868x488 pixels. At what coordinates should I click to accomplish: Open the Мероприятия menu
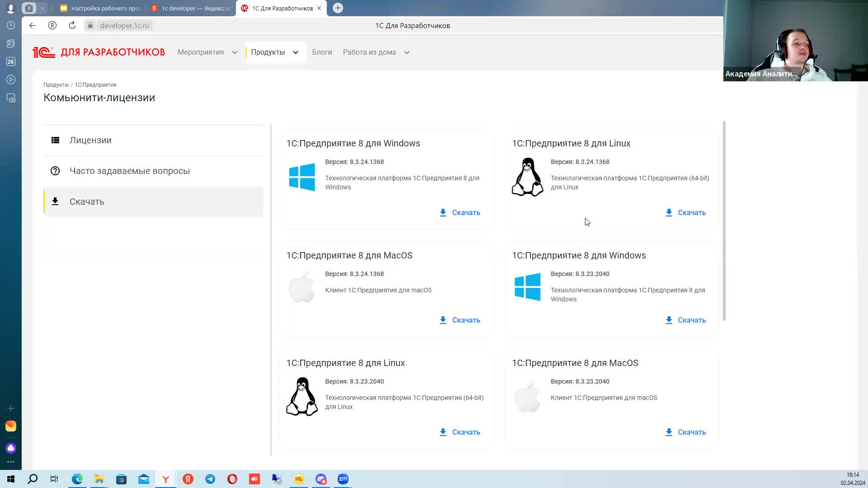tap(201, 52)
